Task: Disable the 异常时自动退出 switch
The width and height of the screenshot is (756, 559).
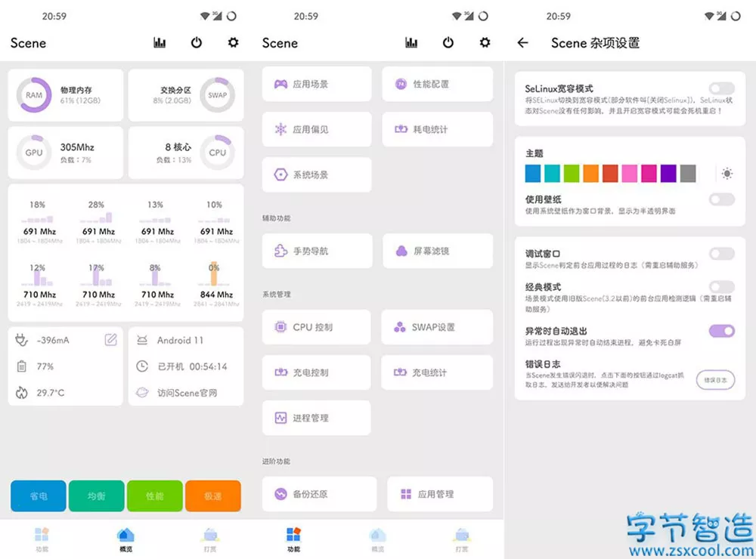Action: (x=722, y=331)
